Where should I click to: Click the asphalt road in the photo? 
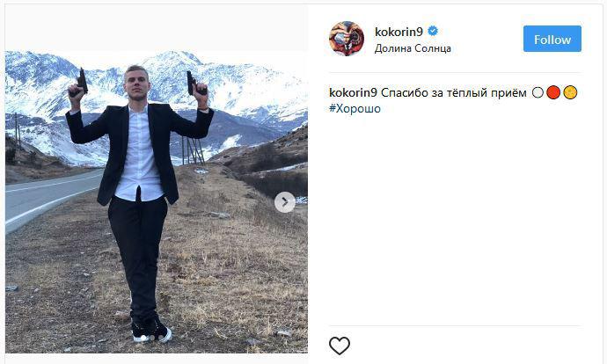pyautogui.click(x=47, y=197)
